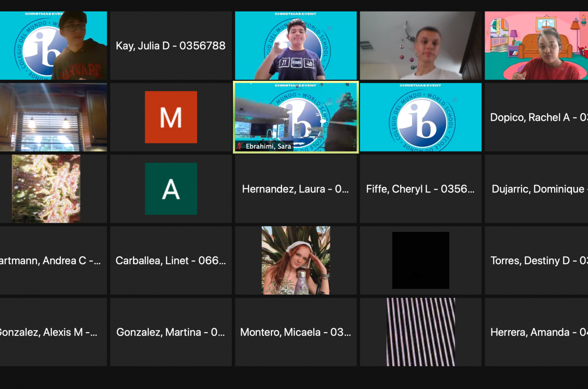Click the solid black square profile picture

pyautogui.click(x=421, y=260)
